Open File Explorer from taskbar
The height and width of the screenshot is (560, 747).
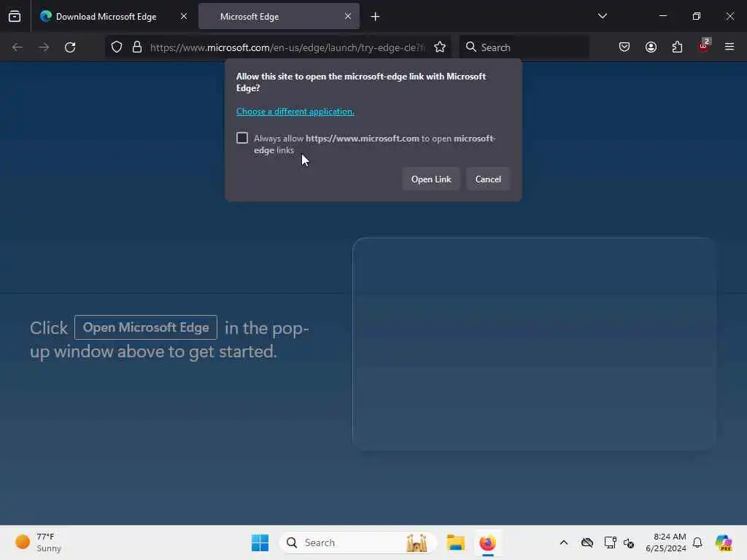(455, 542)
